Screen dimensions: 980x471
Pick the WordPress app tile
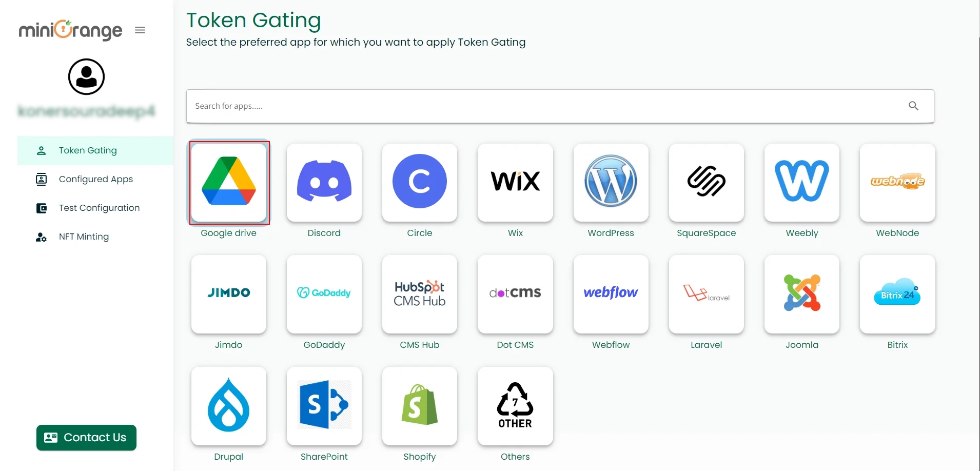coord(611,183)
